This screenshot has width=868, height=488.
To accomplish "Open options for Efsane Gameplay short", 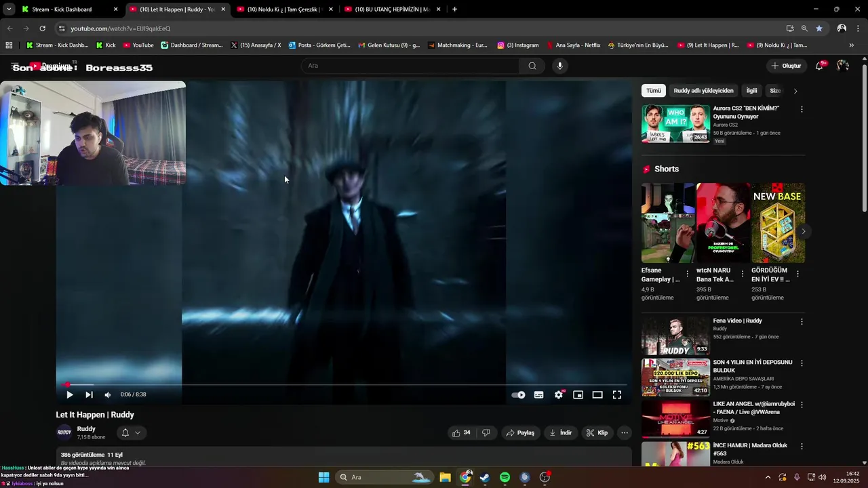I will [687, 274].
